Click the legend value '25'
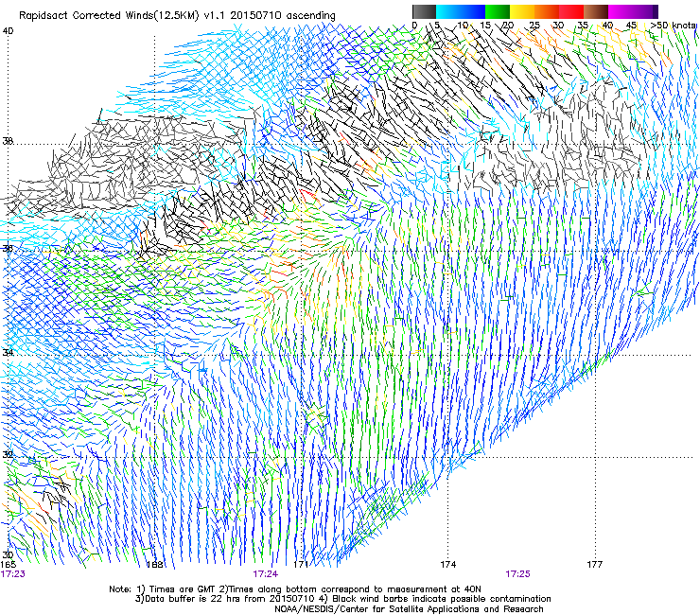Image resolution: width=700 pixels, height=615 pixels. pyautogui.click(x=534, y=26)
